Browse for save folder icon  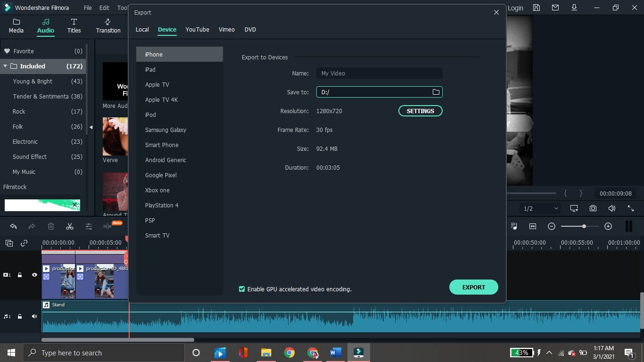click(436, 92)
